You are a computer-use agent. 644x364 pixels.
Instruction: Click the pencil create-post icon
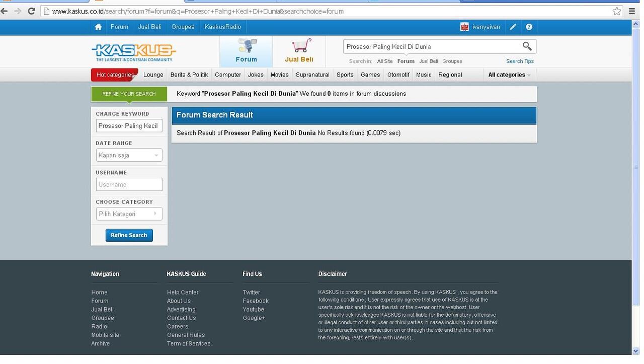tap(513, 27)
